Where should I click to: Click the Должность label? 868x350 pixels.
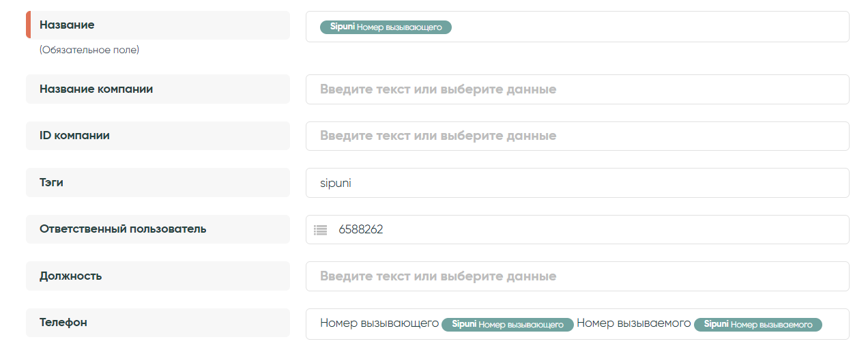[x=70, y=276]
